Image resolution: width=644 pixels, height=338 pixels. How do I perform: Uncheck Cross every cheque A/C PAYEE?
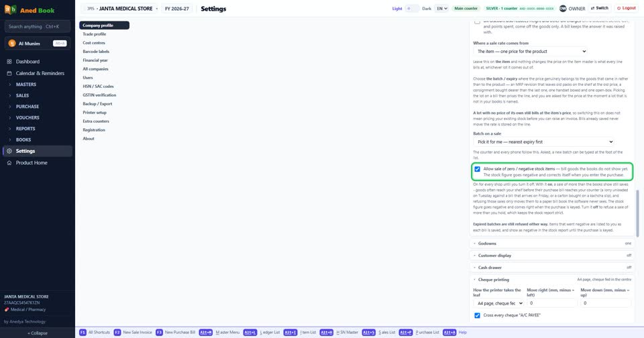477,315
